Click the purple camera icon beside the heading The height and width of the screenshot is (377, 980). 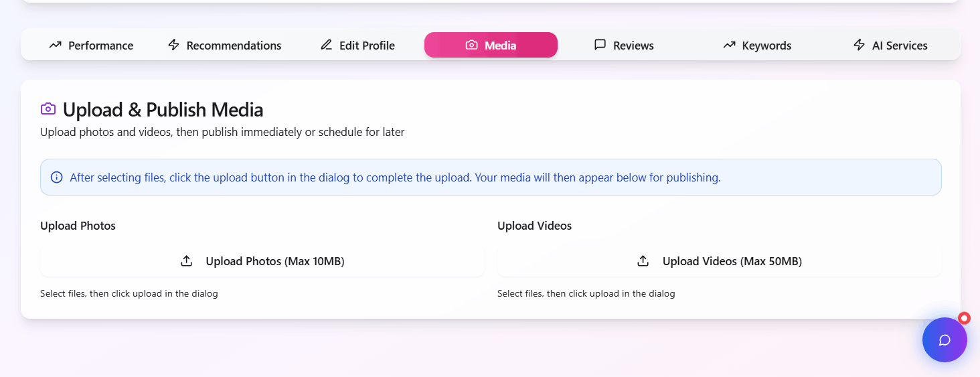click(x=48, y=109)
